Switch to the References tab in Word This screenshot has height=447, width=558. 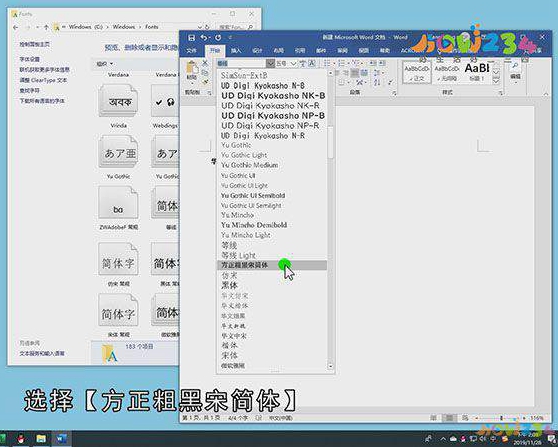click(x=300, y=51)
